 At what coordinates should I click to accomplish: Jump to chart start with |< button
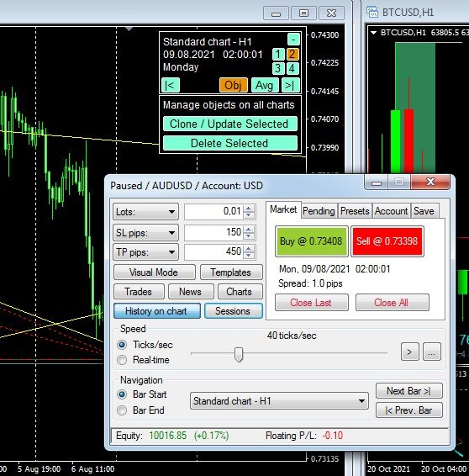[x=171, y=85]
